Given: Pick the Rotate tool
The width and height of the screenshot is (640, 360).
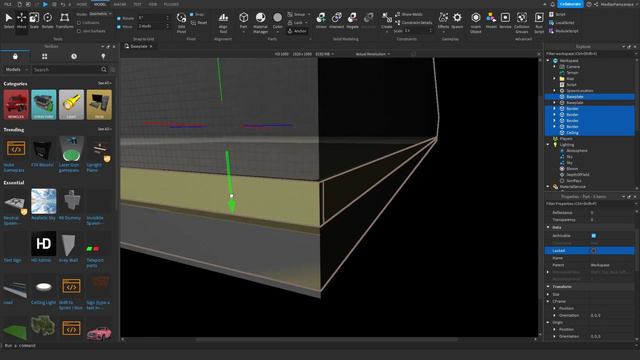Looking at the screenshot, I should (47, 20).
